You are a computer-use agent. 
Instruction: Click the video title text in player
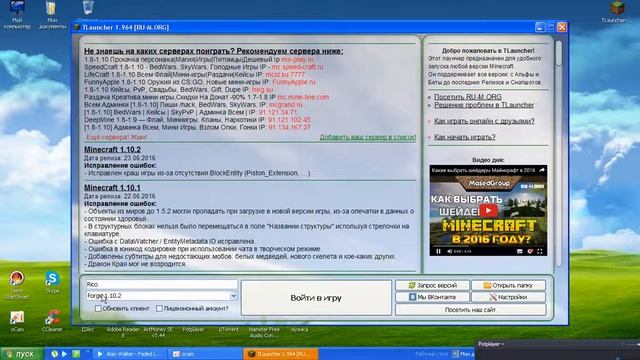tap(483, 170)
